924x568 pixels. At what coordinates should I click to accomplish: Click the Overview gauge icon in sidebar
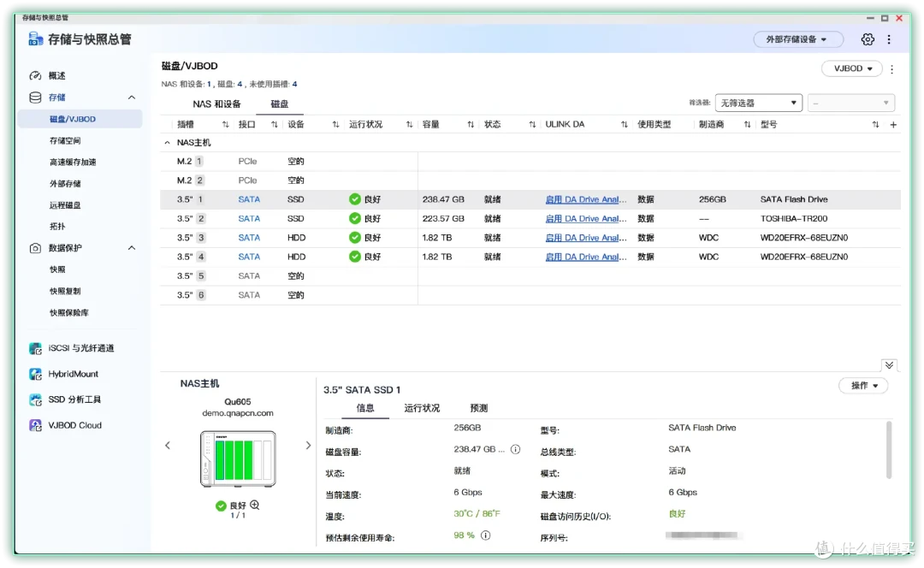[x=35, y=75]
